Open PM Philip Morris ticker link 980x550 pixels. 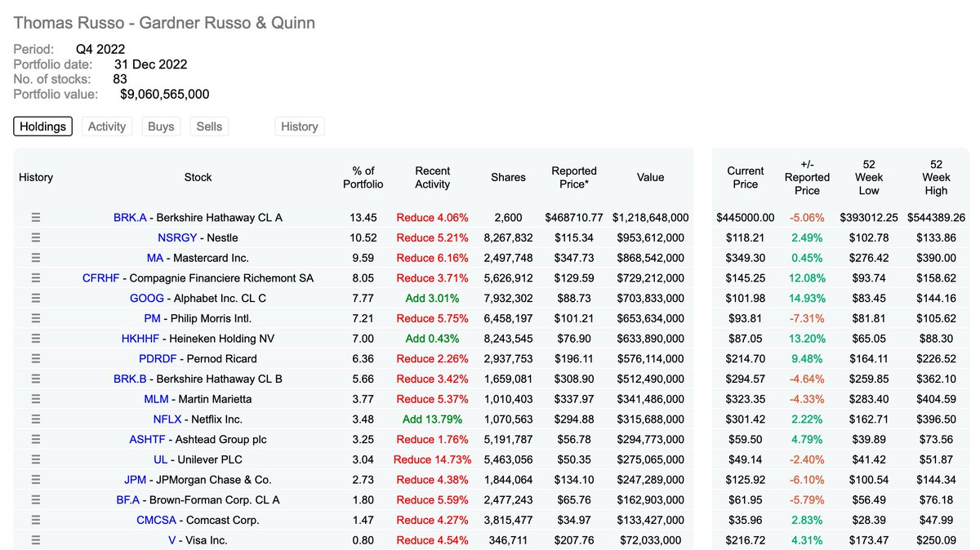coord(151,318)
